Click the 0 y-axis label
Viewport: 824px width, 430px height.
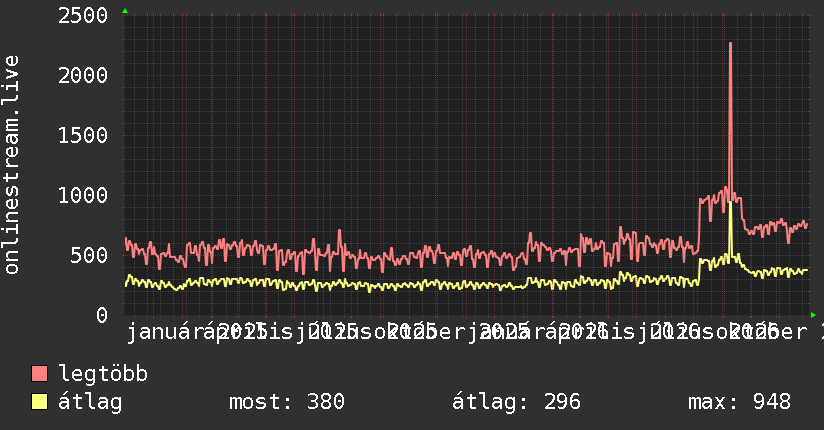[102, 315]
